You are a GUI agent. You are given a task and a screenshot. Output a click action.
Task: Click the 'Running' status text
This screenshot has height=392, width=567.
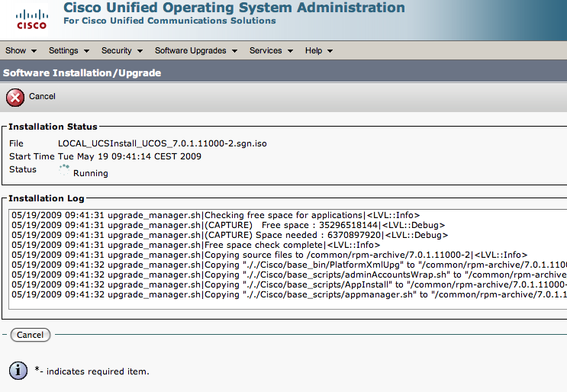pyautogui.click(x=90, y=173)
